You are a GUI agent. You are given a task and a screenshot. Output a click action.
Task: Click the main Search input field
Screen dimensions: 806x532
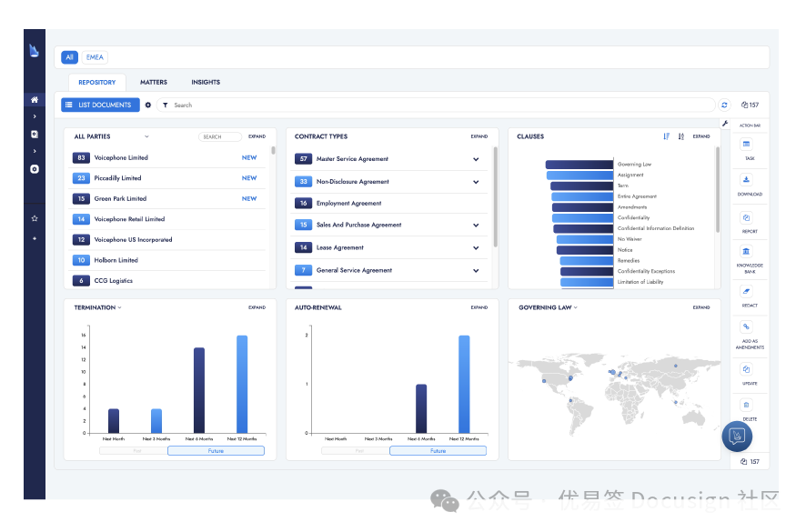pyautogui.click(x=437, y=105)
